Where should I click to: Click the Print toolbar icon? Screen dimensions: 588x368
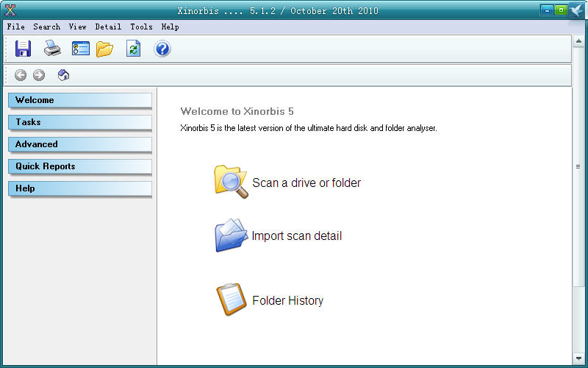(x=52, y=49)
